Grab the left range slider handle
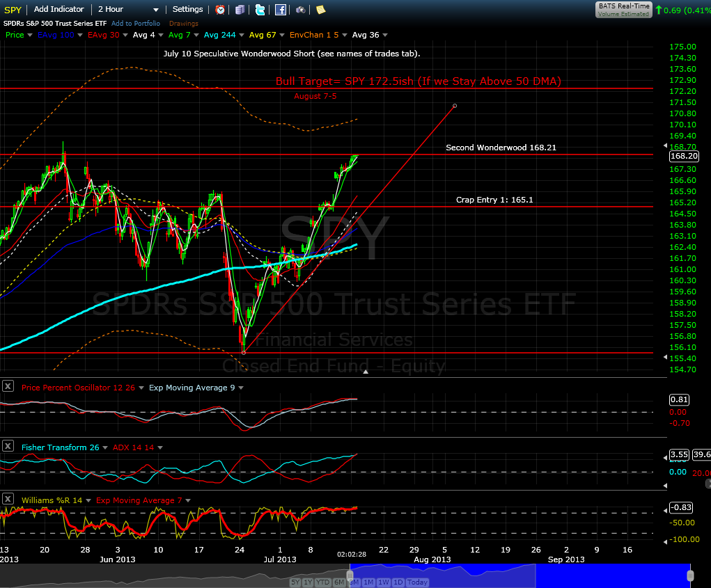This screenshot has height=588, width=711. (350, 575)
